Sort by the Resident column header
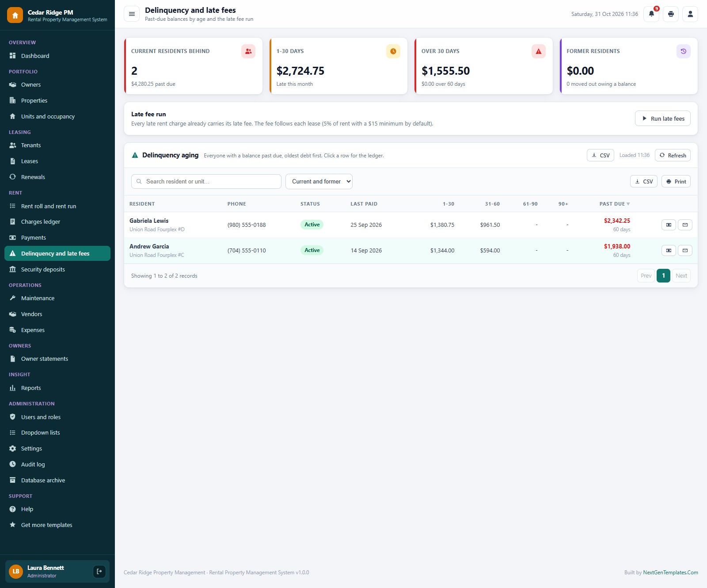 point(142,204)
